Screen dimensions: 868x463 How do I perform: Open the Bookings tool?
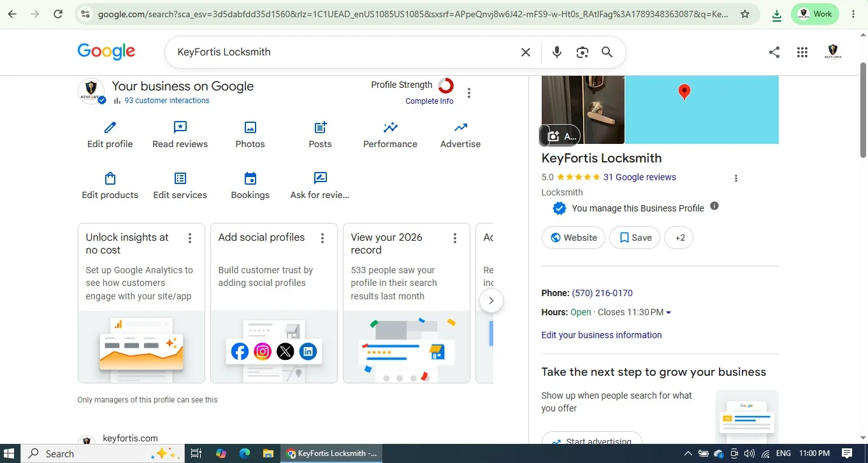[250, 186]
